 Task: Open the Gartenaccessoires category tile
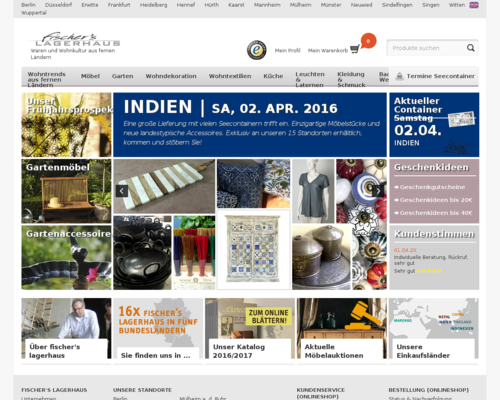66,257
